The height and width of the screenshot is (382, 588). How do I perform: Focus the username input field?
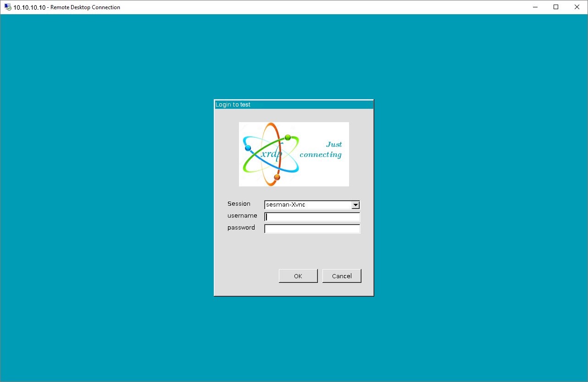point(312,217)
